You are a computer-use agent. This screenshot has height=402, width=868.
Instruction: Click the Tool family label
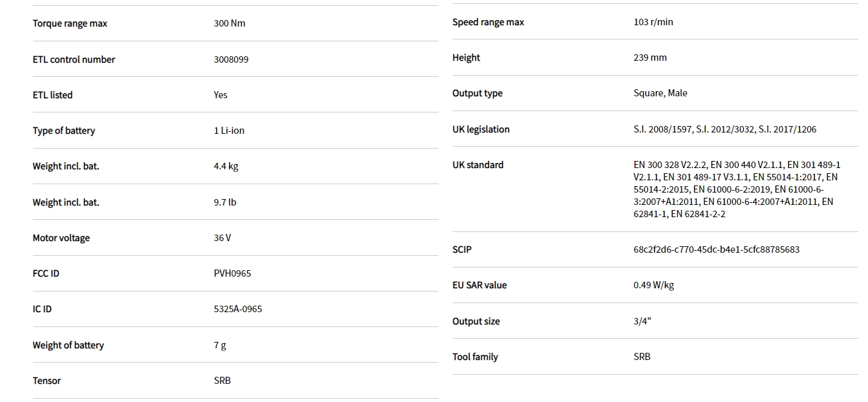pyautogui.click(x=475, y=357)
